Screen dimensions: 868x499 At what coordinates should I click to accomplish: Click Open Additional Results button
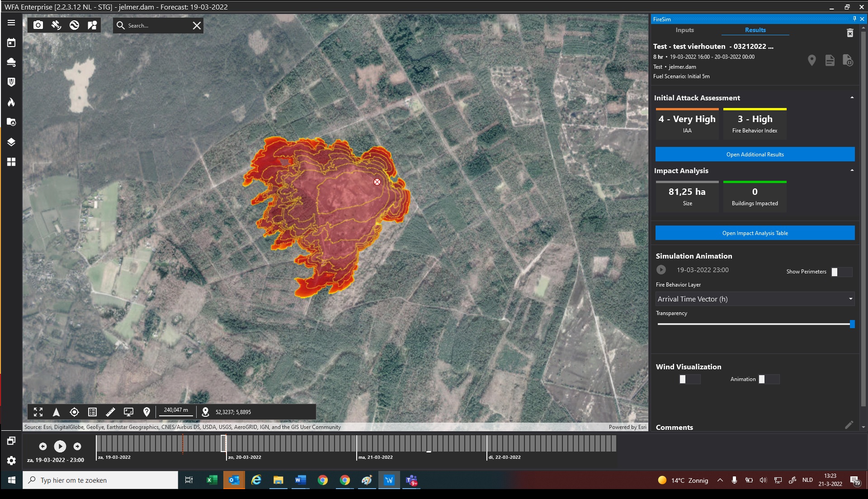pos(755,154)
